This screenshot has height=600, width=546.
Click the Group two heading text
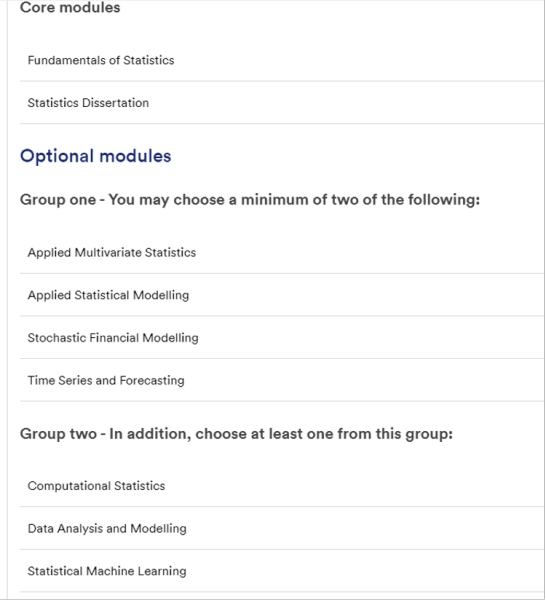pos(236,434)
